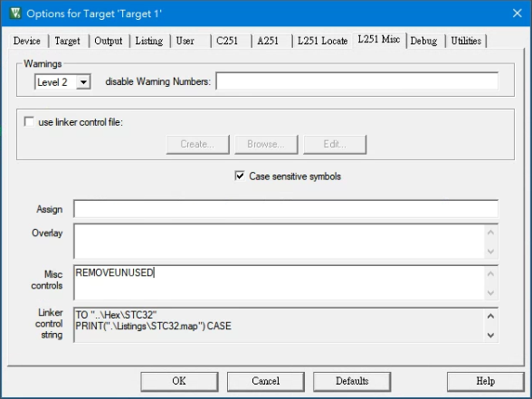
Task: Click the Keil uVision title bar icon
Action: (15, 14)
